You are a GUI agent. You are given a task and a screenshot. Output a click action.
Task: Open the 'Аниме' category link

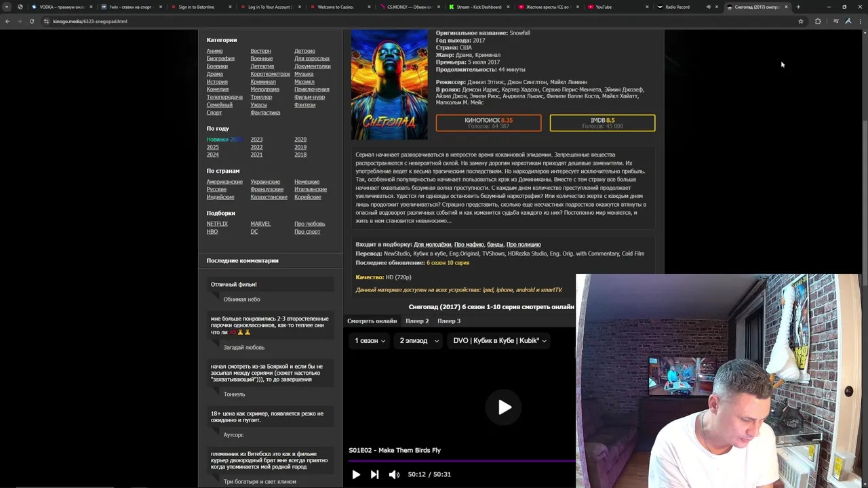coord(214,51)
